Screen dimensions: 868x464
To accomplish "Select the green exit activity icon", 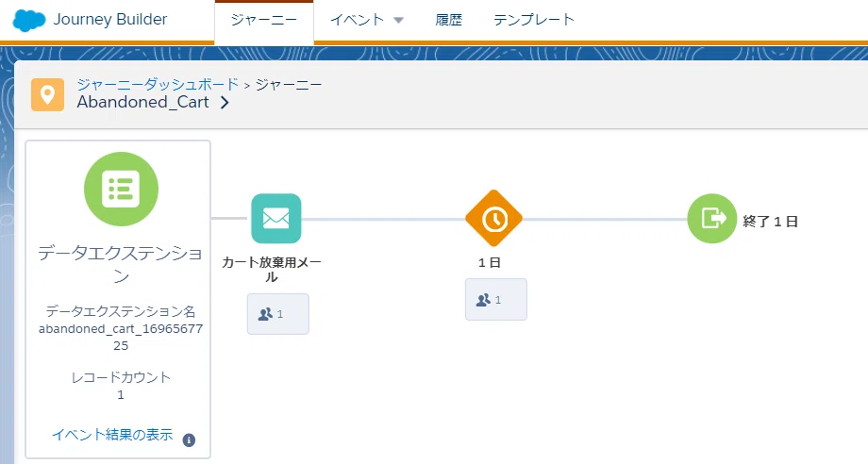I will point(712,219).
